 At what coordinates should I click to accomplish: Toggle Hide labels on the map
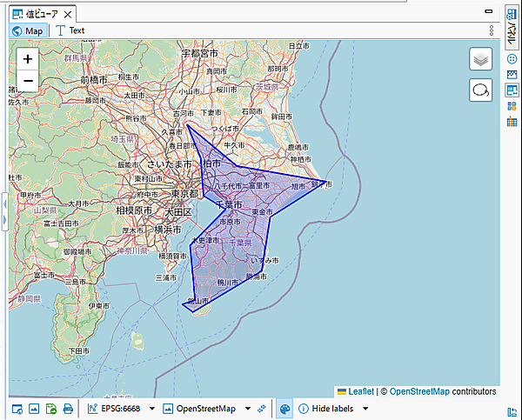(326, 409)
